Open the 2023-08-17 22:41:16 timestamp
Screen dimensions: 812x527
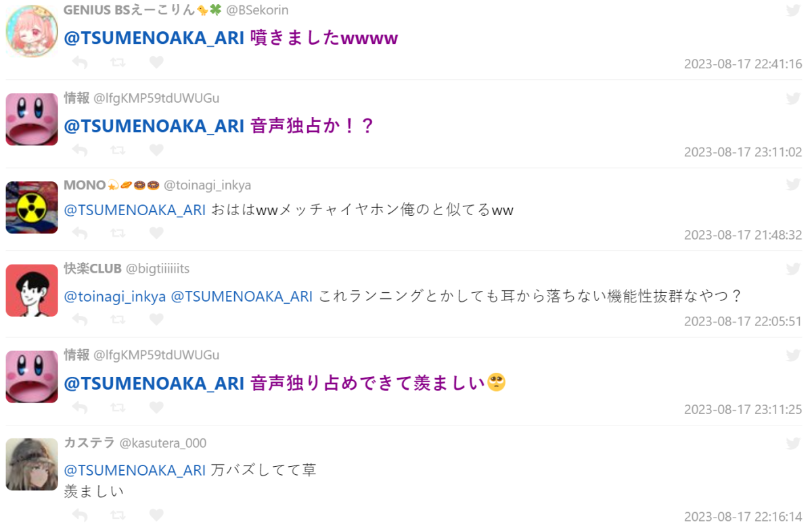pyautogui.click(x=742, y=64)
